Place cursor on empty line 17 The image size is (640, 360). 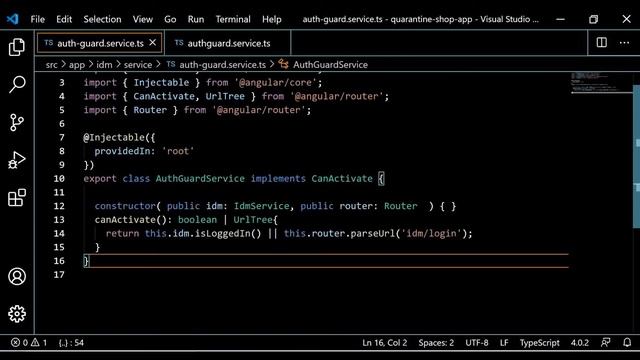tap(326, 275)
